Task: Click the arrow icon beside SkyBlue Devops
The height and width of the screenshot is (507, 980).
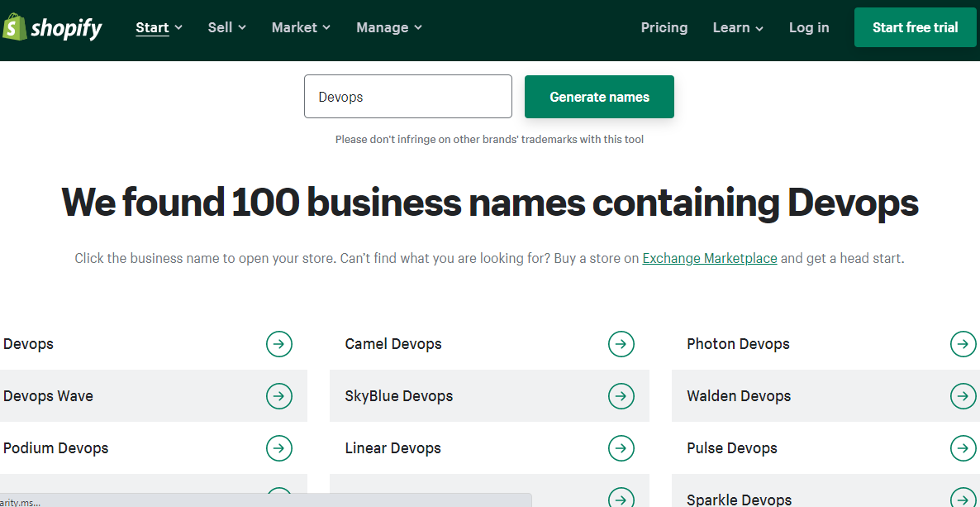Action: [621, 395]
